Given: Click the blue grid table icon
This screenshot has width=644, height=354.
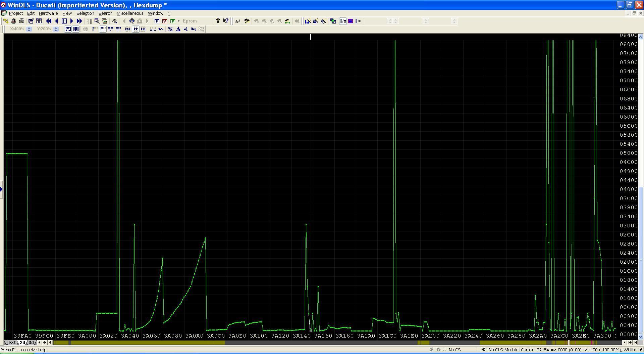Looking at the screenshot, I should [x=64, y=21].
